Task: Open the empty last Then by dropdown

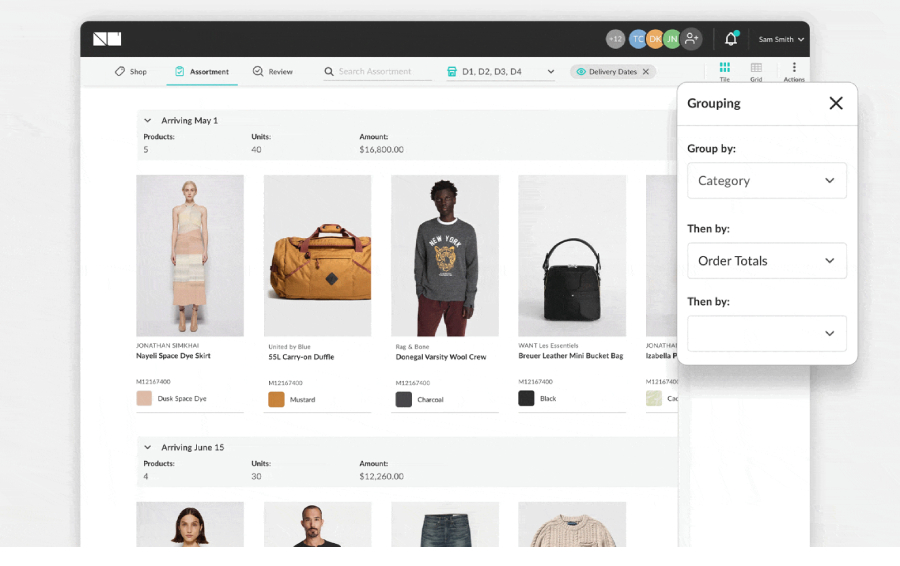Action: point(766,334)
